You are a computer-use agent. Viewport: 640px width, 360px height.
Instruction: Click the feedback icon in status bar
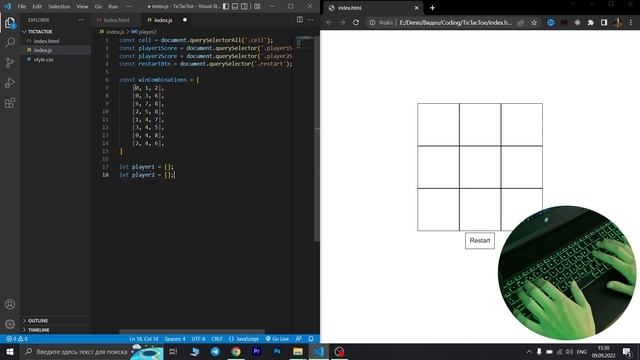pyautogui.click(x=299, y=339)
